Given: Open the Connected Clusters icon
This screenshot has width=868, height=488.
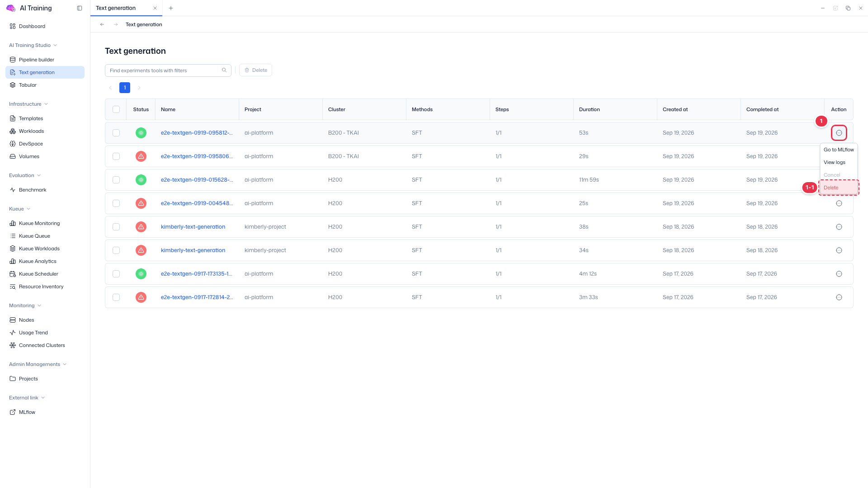Looking at the screenshot, I should [13, 345].
